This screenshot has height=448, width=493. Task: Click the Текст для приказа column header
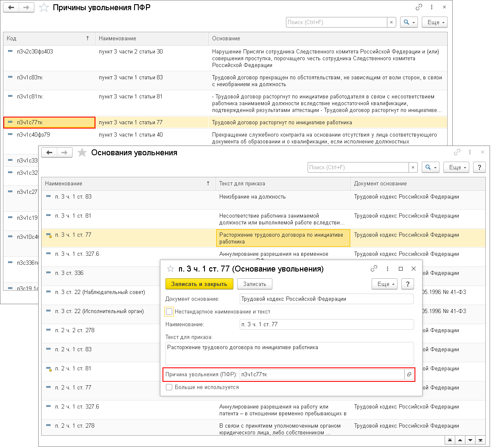click(283, 184)
